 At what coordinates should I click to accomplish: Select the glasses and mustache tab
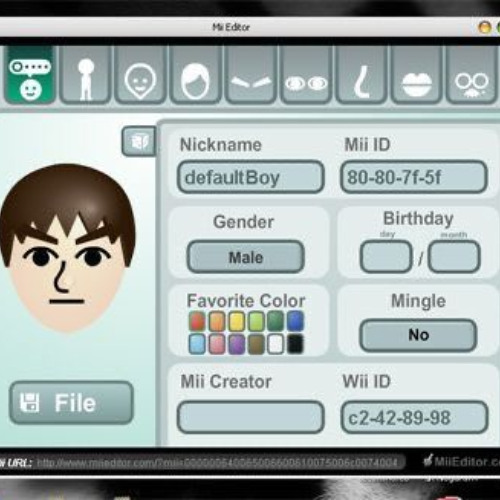tap(471, 75)
